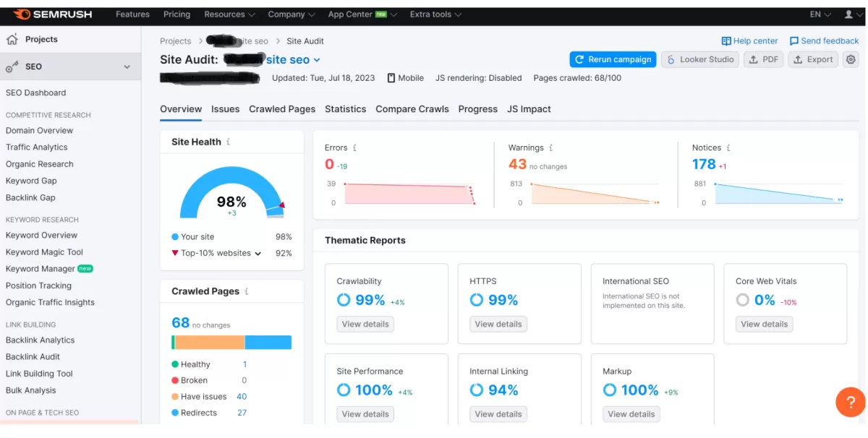Switch to the Issues tab
Viewport: 868px width, 438px height.
pyautogui.click(x=225, y=109)
